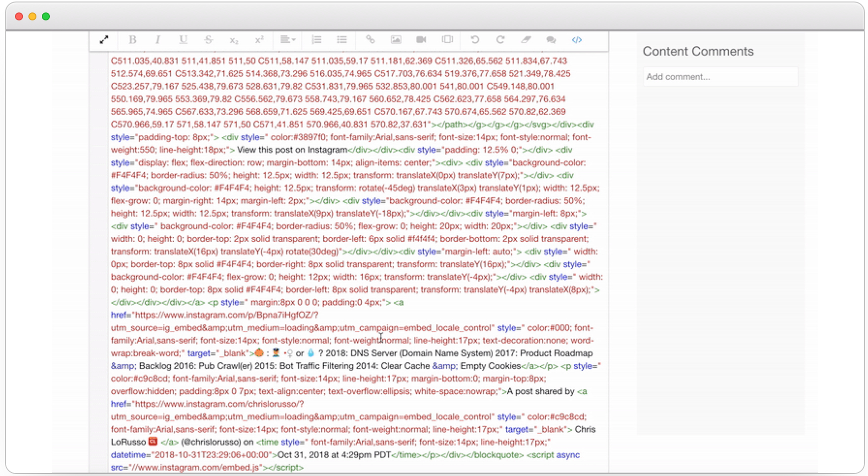
Task: Apply italic formatting
Action: (158, 40)
